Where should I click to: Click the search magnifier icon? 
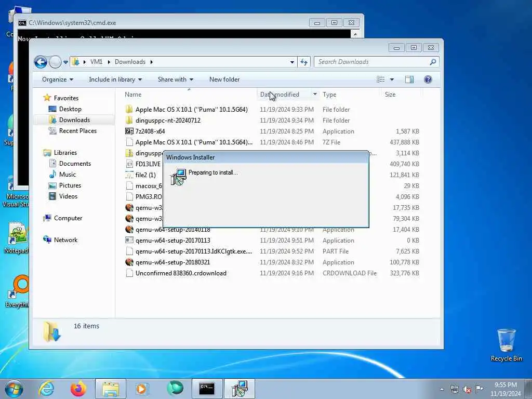point(433,62)
